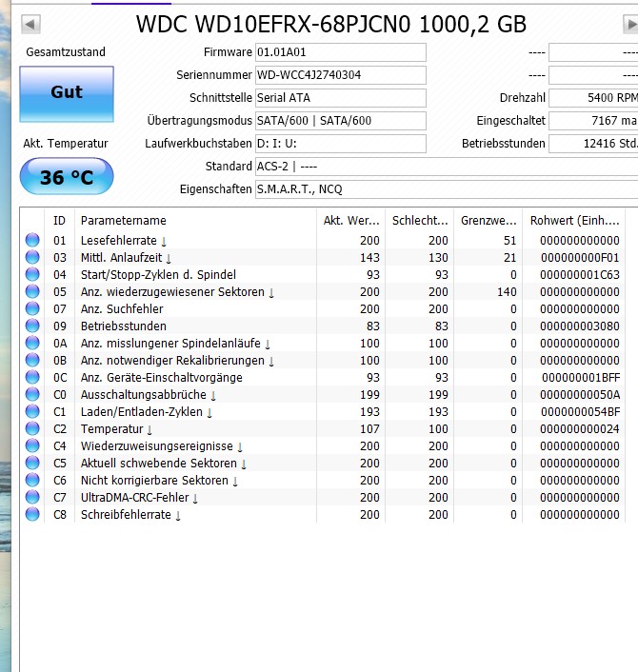This screenshot has height=672, width=638.
Task: Click raw value 000000001BFF
Action: [581, 378]
